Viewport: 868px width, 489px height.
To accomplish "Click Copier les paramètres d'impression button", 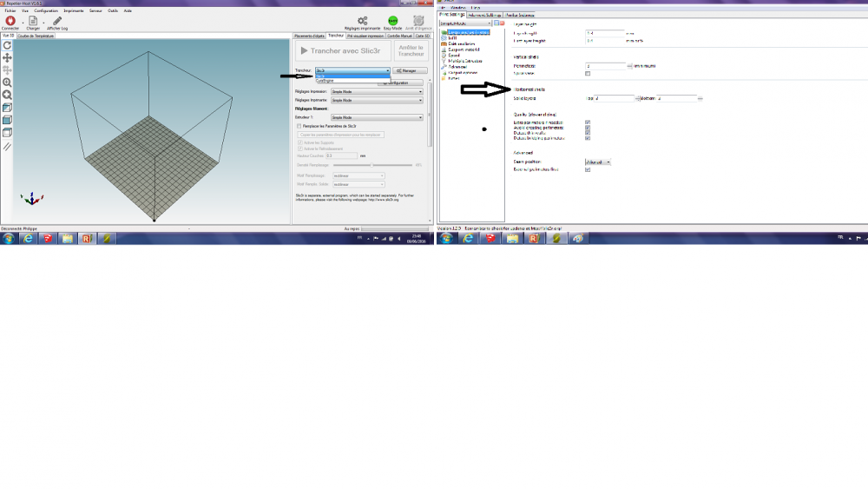I will (341, 135).
